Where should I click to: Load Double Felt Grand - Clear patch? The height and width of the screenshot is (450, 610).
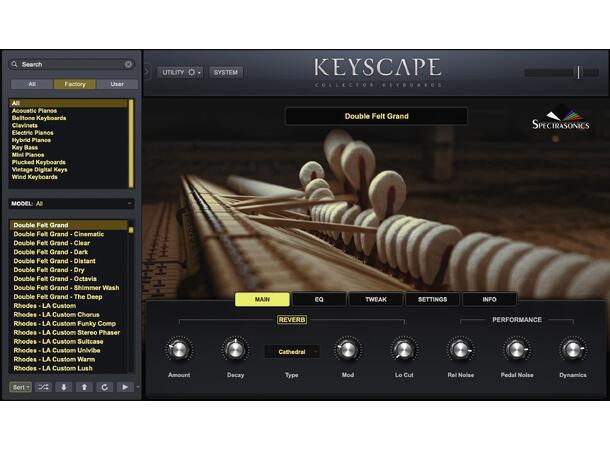pyautogui.click(x=69, y=243)
